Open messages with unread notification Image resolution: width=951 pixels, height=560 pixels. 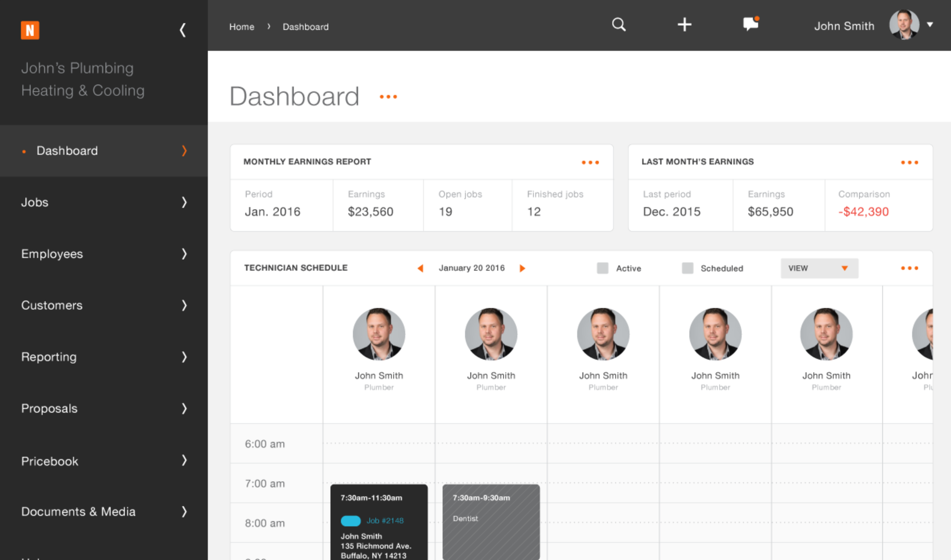[750, 25]
